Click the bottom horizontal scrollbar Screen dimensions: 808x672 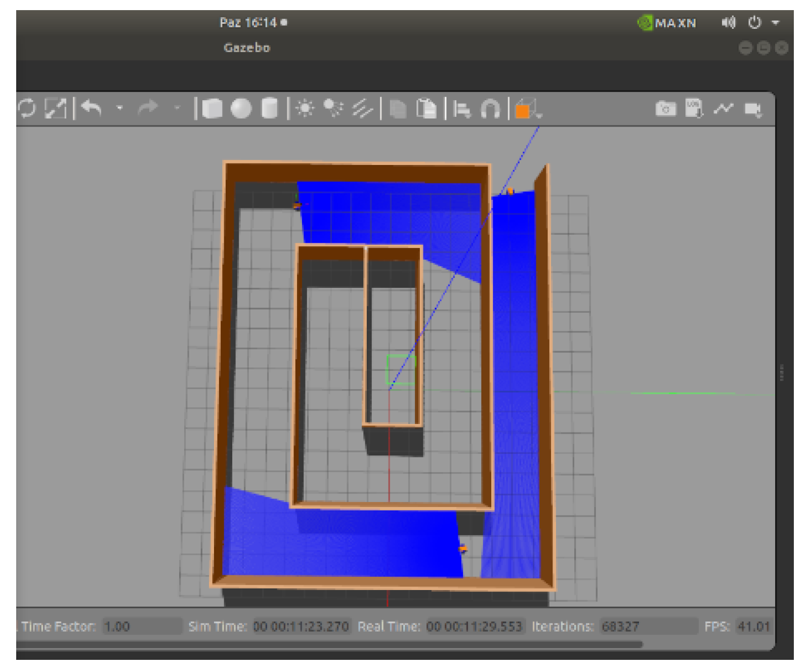329,645
